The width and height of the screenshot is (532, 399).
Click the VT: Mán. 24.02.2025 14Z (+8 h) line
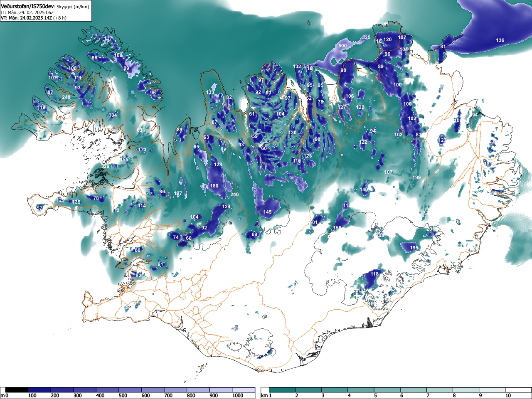coord(34,18)
